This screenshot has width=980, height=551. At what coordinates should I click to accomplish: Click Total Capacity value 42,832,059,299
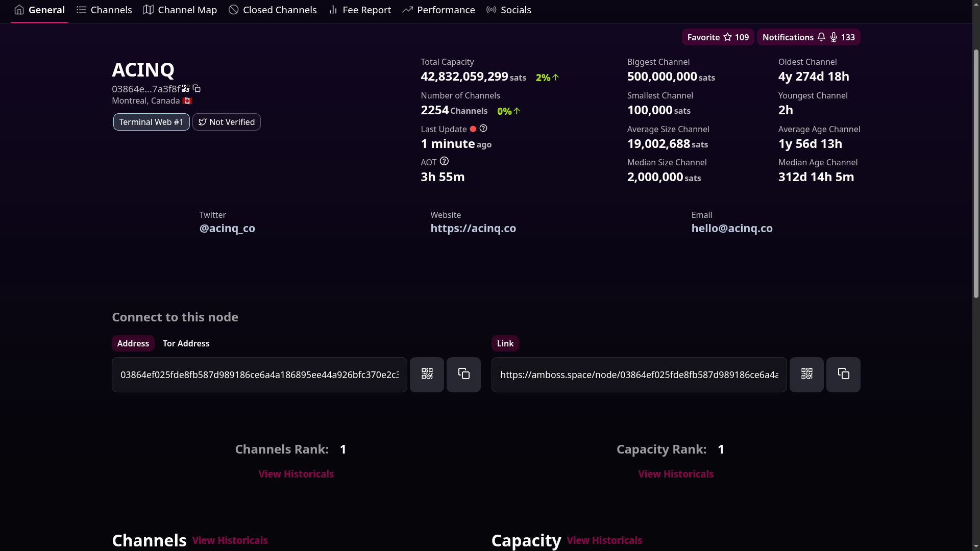(x=464, y=77)
